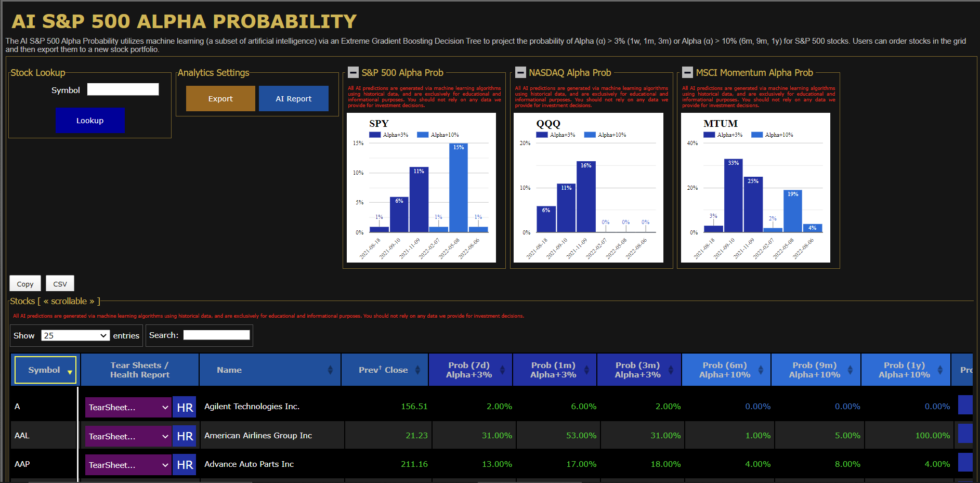Viewport: 980px width, 483px height.
Task: Click the Alpha+10% legend swatch in SPY chart
Action: click(423, 135)
